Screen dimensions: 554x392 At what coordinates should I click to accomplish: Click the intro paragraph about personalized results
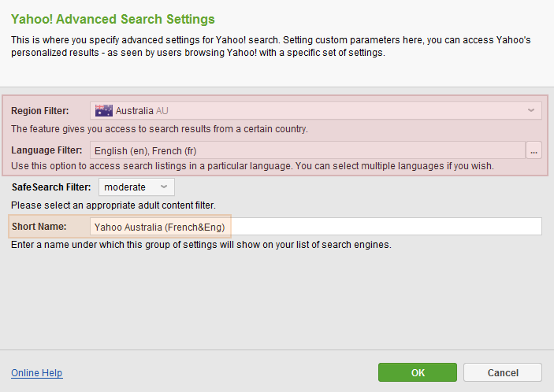tap(270, 46)
